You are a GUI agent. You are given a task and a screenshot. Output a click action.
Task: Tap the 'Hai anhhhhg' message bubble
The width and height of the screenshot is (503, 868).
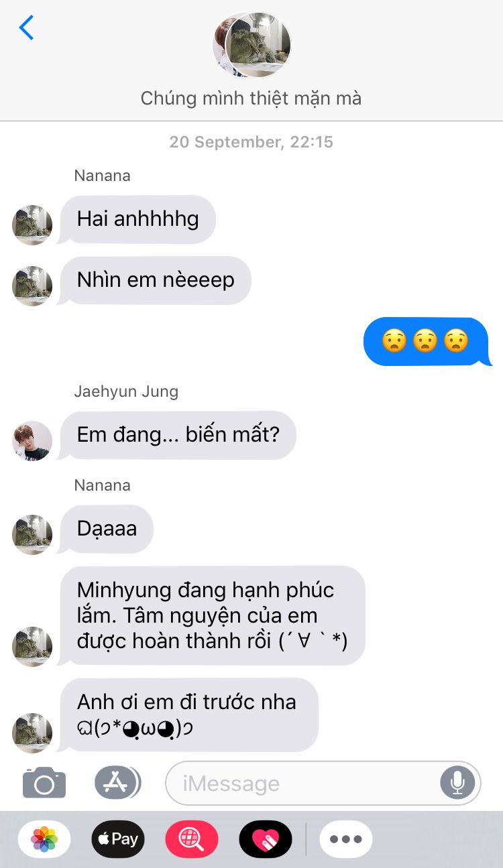137,219
